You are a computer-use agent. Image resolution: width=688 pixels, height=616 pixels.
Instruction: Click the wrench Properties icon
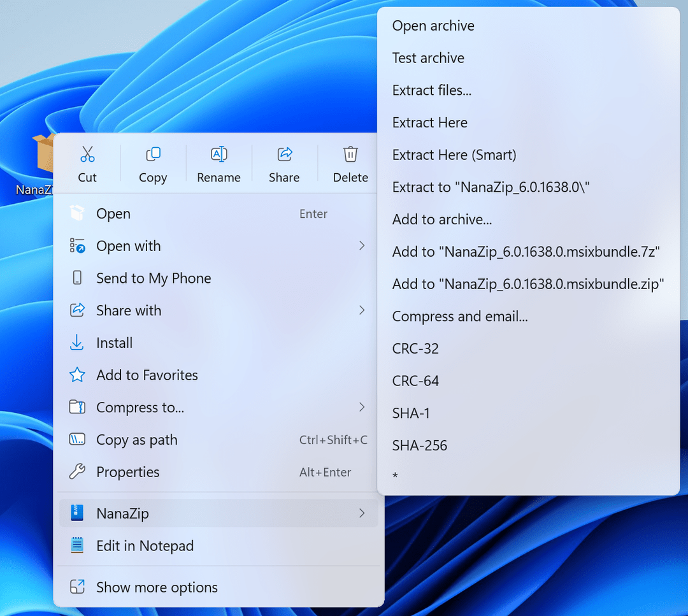(x=77, y=471)
